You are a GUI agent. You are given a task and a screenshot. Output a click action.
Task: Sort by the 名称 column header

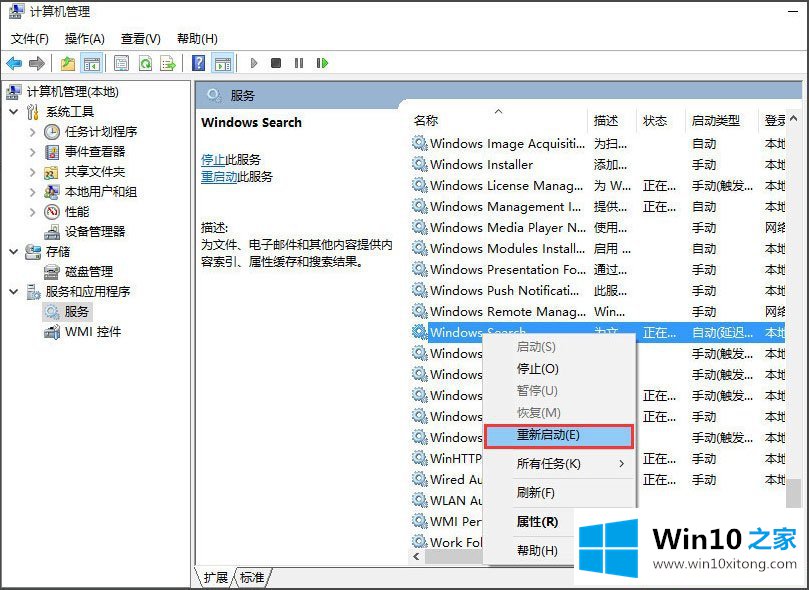[498, 121]
